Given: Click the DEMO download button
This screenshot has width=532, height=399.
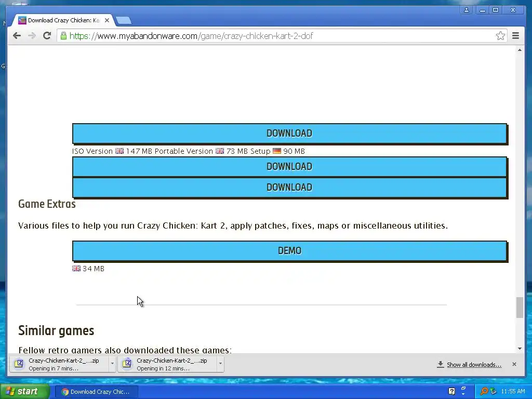Looking at the screenshot, I should [x=290, y=251].
